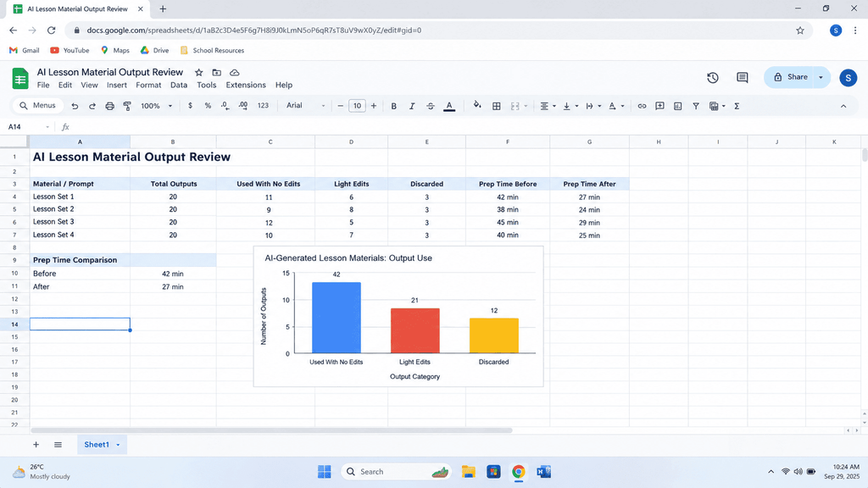Open vertical align dropdown
The width and height of the screenshot is (868, 488).
pos(570,106)
